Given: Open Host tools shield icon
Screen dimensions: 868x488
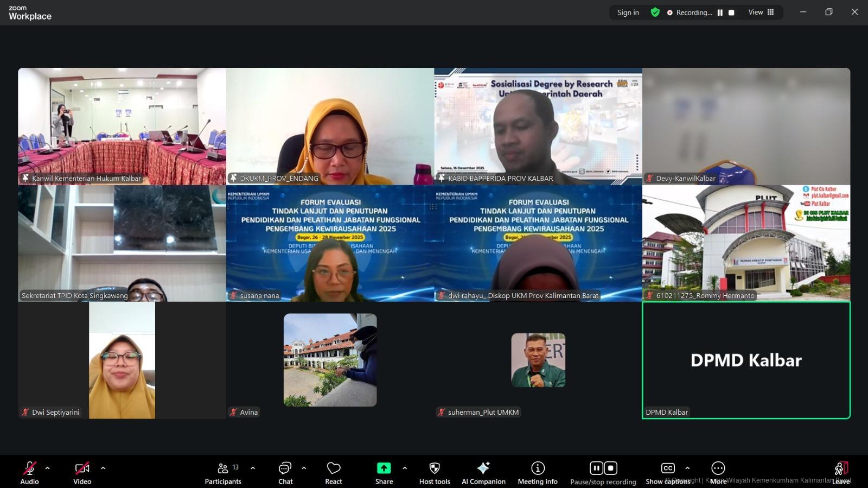Looking at the screenshot, I should 435,472.
